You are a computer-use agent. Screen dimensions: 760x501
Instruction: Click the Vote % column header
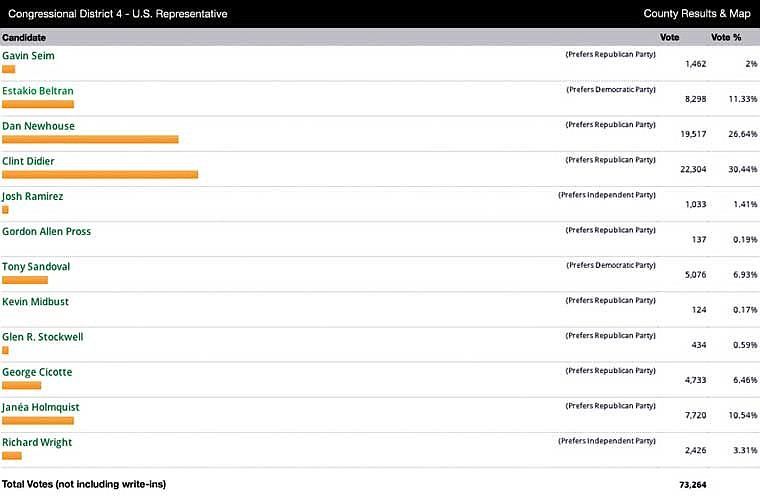(725, 37)
